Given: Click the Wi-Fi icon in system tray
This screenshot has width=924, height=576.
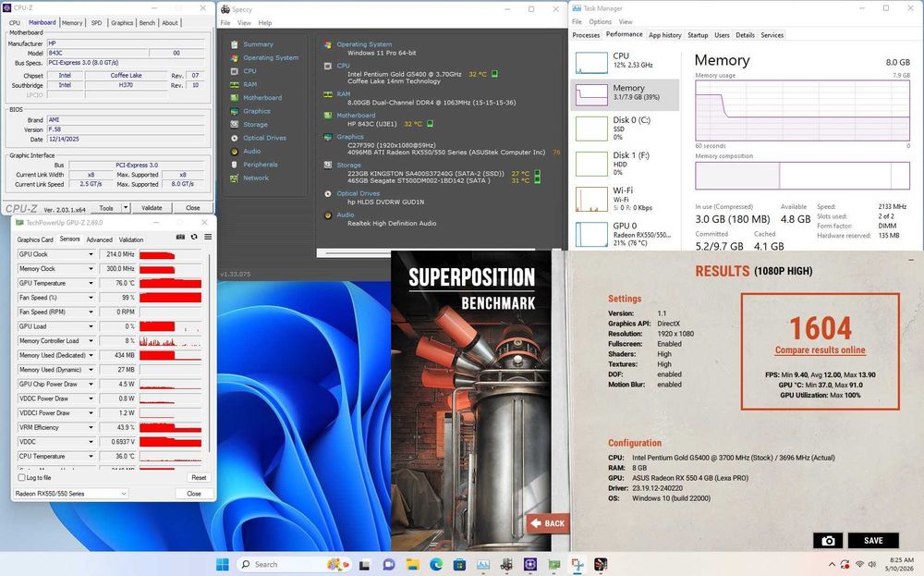Looking at the screenshot, I should [x=859, y=564].
